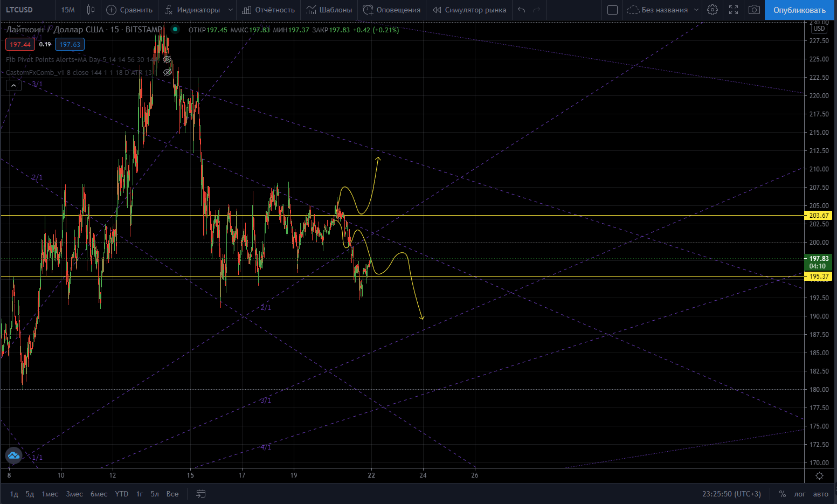Toggle visibility of Fib Pivot Points indicator

[x=167, y=59]
